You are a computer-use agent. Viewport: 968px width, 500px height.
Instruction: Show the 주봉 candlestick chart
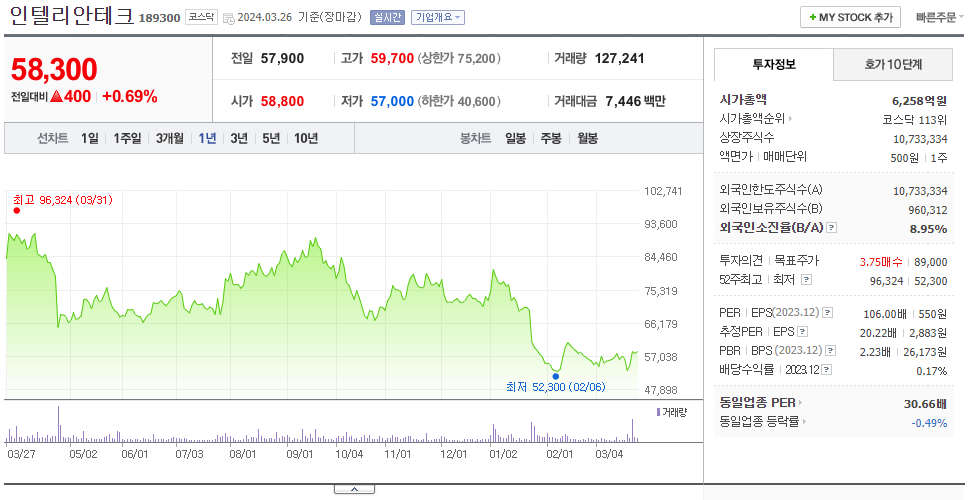pos(551,139)
